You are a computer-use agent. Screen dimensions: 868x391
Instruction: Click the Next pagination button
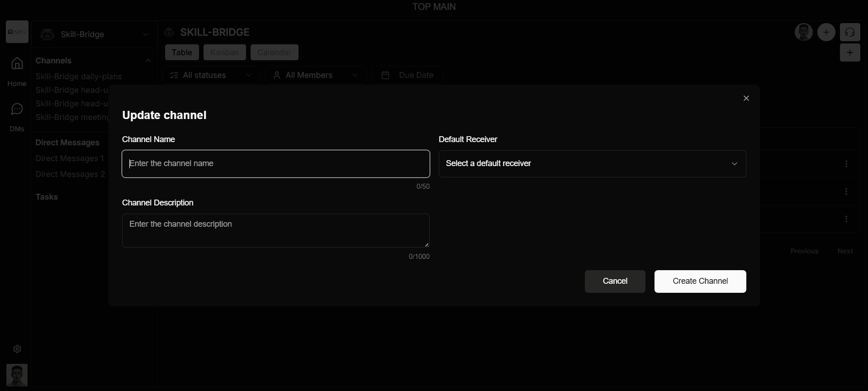click(845, 251)
